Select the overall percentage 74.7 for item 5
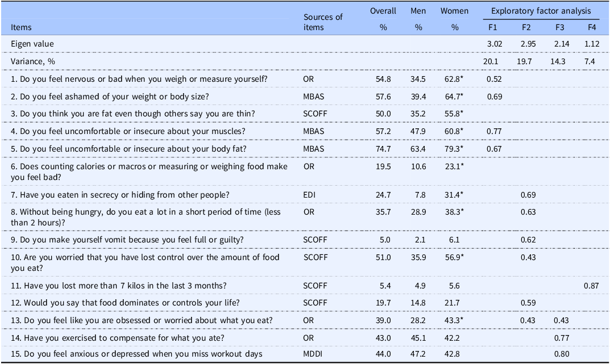This screenshot has width=610, height=364. point(383,149)
